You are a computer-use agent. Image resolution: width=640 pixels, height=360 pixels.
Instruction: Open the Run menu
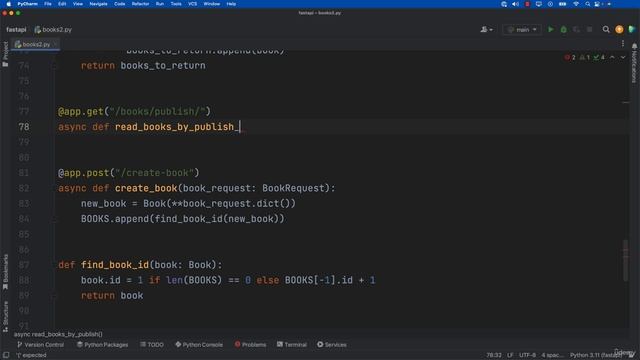[160, 4]
